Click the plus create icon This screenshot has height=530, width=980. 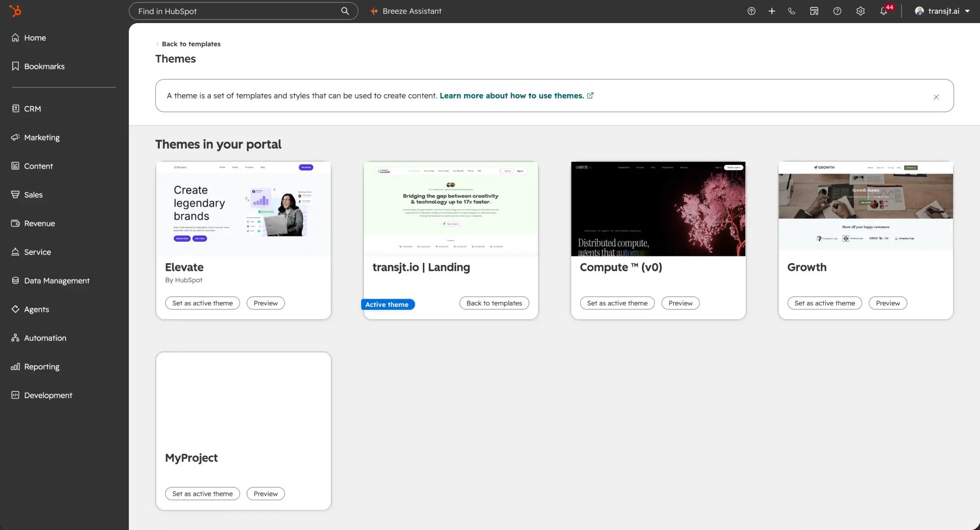(x=772, y=11)
